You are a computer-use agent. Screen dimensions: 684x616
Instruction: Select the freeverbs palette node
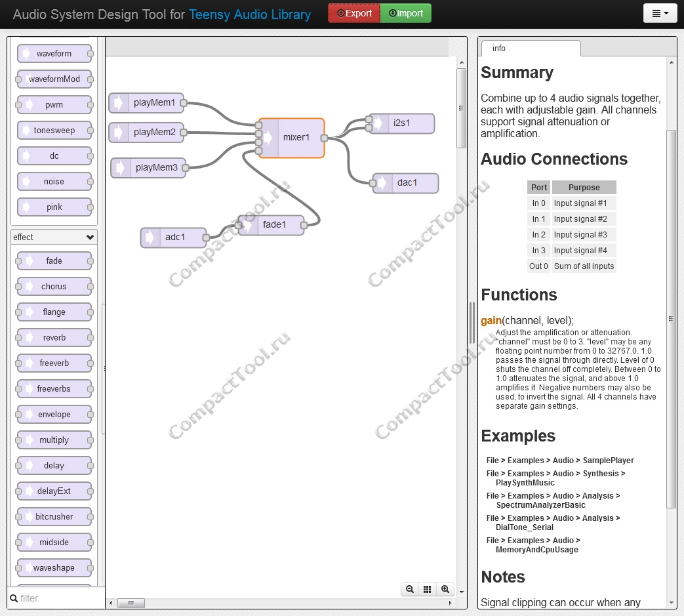click(54, 389)
